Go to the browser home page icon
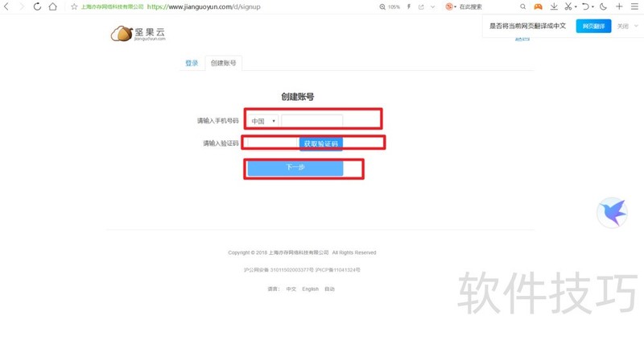 [x=52, y=6]
